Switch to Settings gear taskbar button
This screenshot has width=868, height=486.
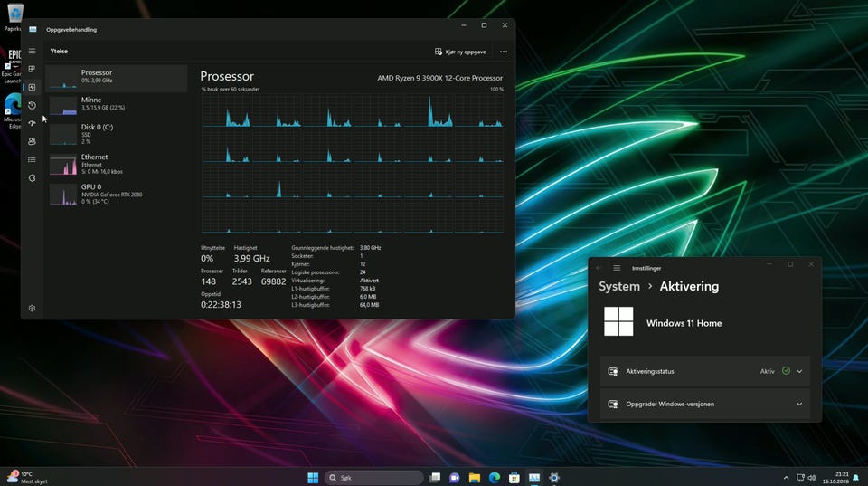click(554, 478)
